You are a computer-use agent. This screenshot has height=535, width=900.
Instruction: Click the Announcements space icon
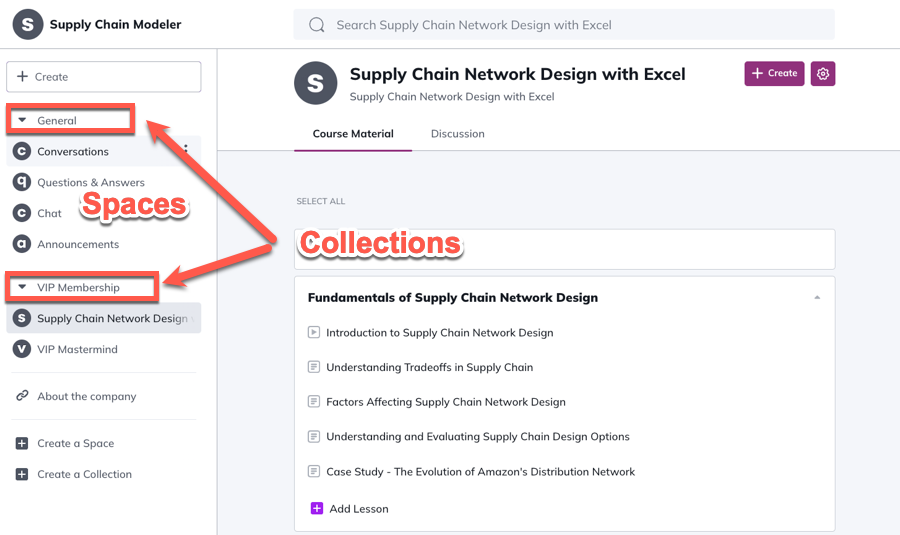click(x=22, y=244)
